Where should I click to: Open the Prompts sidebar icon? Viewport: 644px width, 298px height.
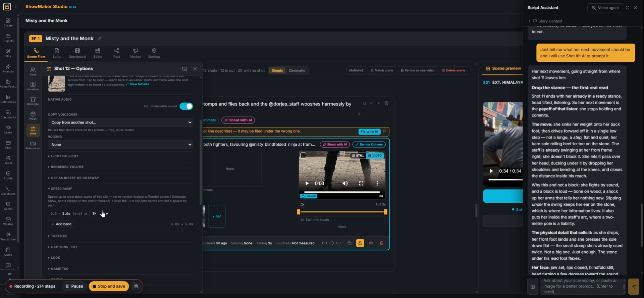coord(8,68)
